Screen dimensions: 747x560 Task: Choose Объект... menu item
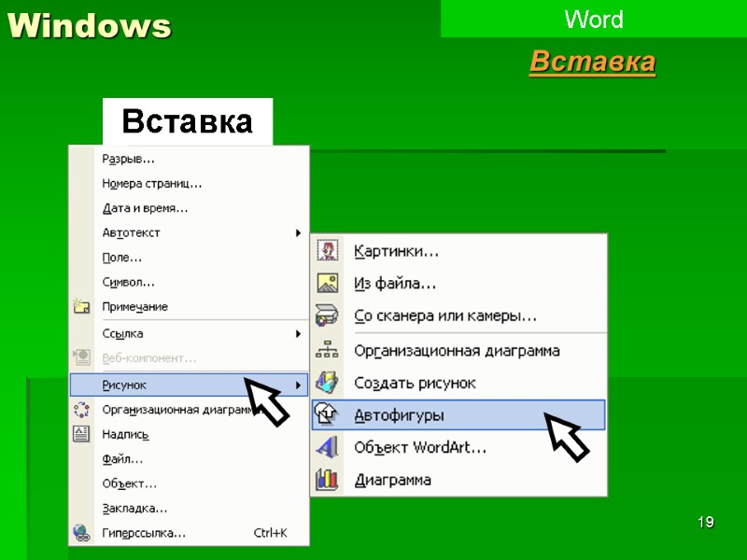[190, 483]
